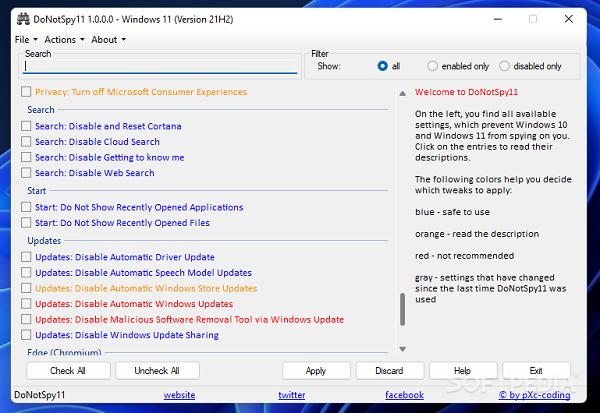
Task: Check Disable Automatic Windows Updates
Action: pos(26,304)
